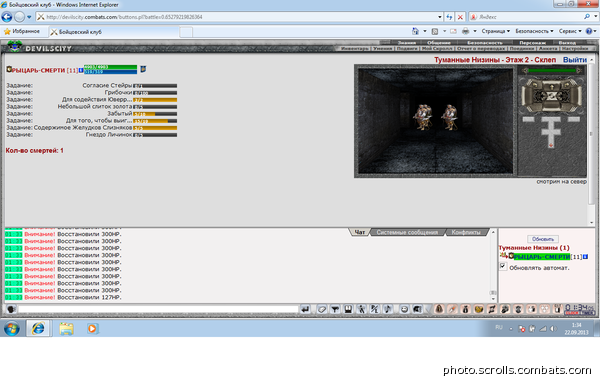The width and height of the screenshot is (600, 380).
Task: Select Бойцовский клуб browser tab
Action: [x=114, y=32]
